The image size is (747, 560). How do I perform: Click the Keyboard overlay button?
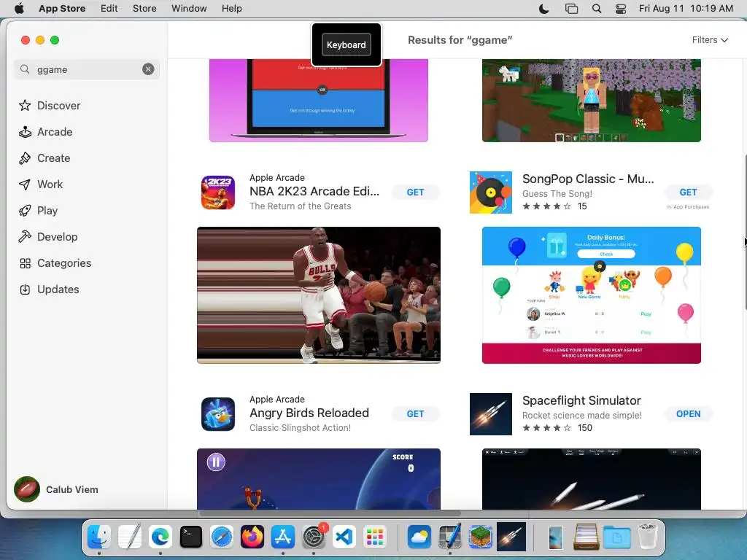347,44
